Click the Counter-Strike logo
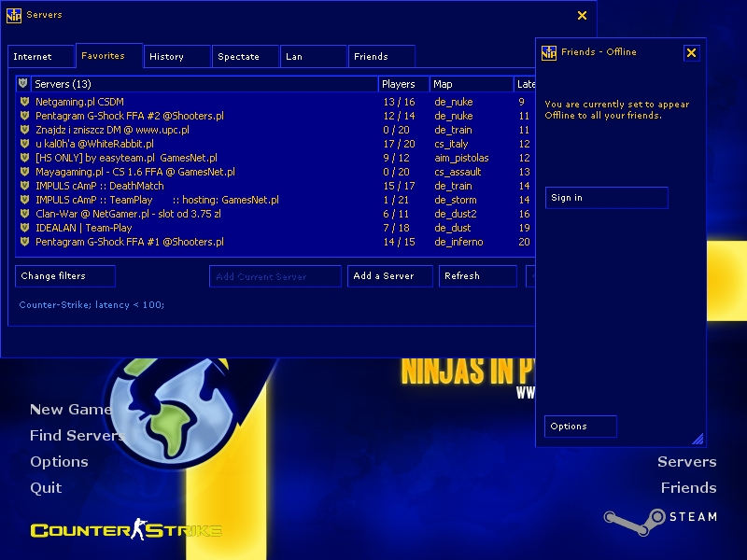The height and width of the screenshot is (560, 747). coord(126,529)
